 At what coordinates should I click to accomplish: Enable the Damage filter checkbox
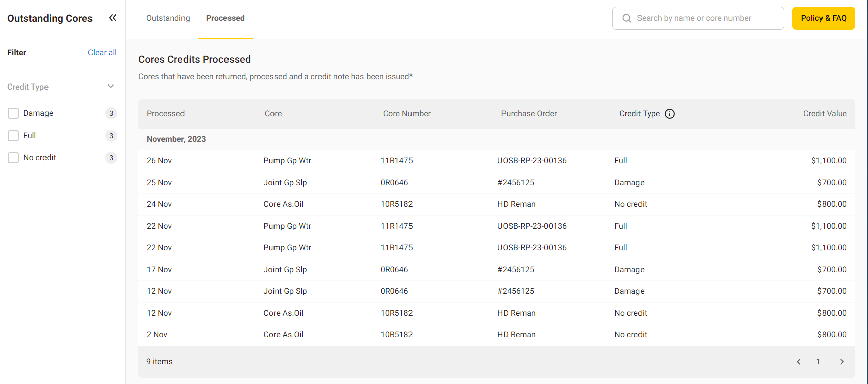[x=13, y=113]
